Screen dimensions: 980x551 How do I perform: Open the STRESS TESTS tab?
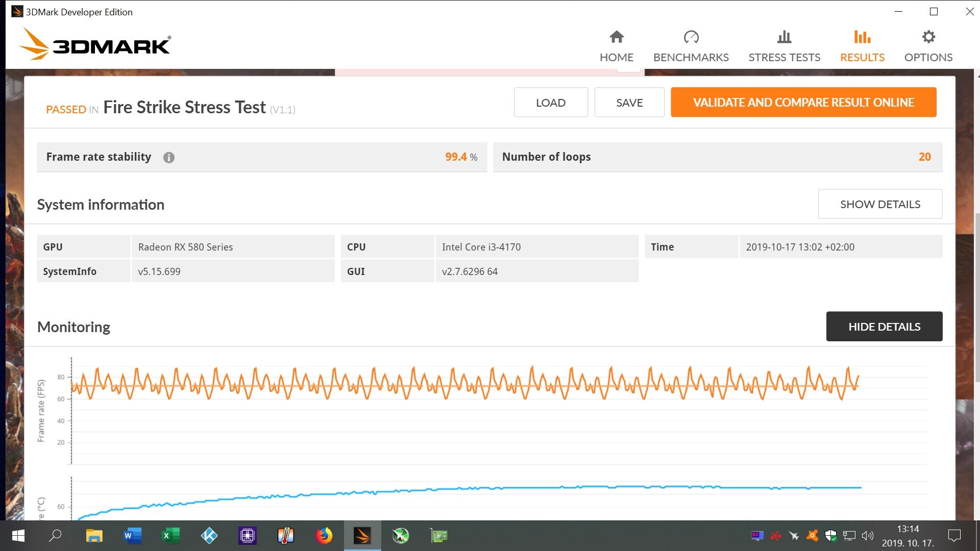[x=784, y=46]
